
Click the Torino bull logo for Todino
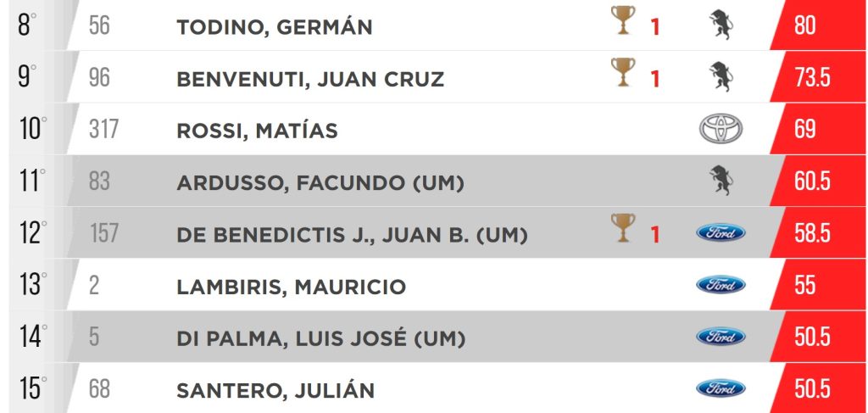click(x=721, y=25)
